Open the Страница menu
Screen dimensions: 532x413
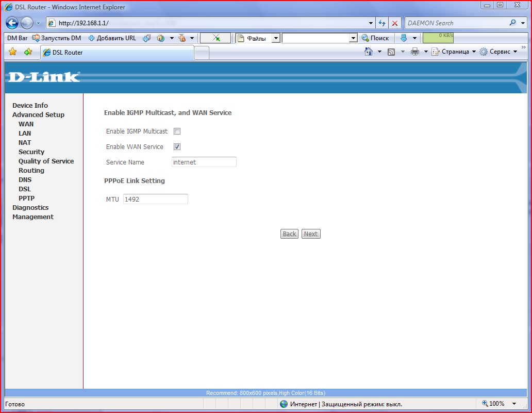point(454,52)
